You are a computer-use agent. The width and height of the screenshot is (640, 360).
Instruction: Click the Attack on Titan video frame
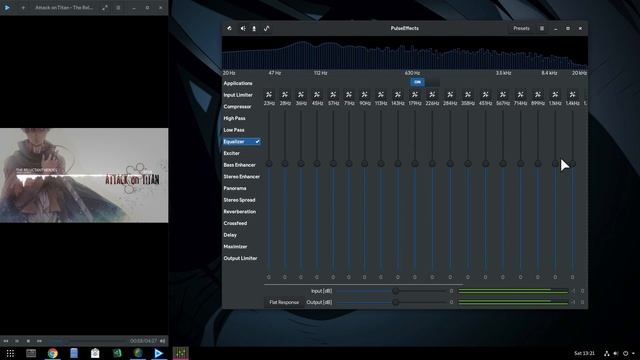point(84,176)
